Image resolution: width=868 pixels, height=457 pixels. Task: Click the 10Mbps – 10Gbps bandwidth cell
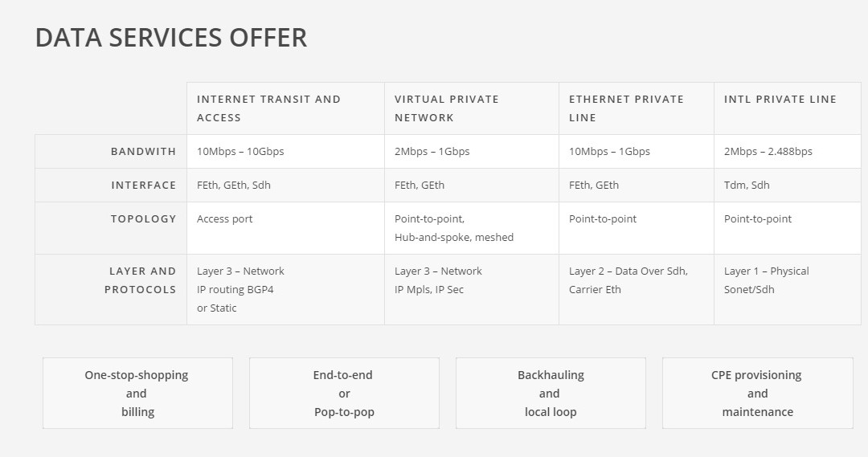click(x=285, y=152)
